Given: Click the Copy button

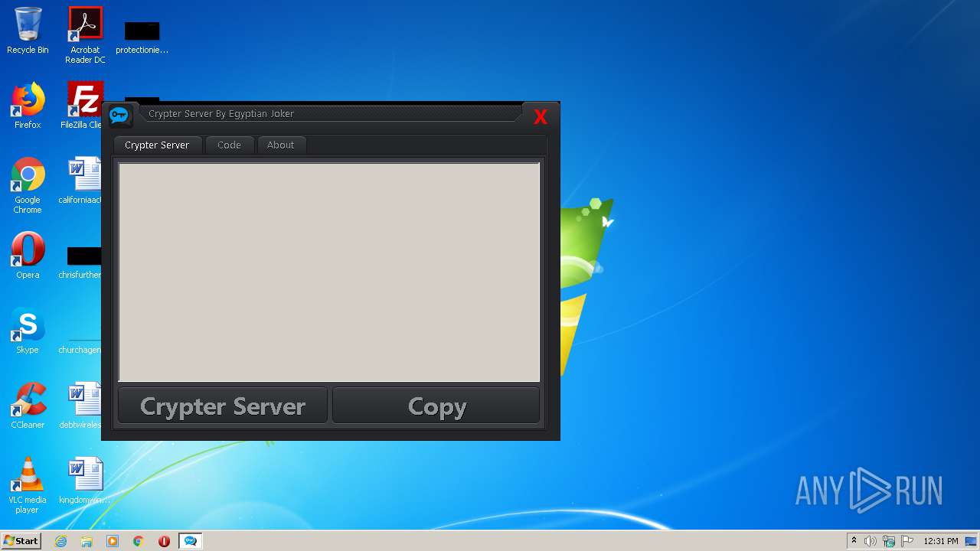Looking at the screenshot, I should pyautogui.click(x=436, y=406).
